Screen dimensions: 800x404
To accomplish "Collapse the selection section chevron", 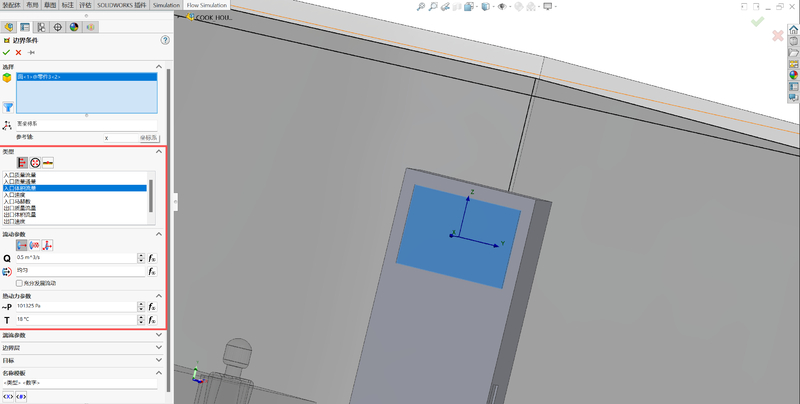I will (159, 67).
